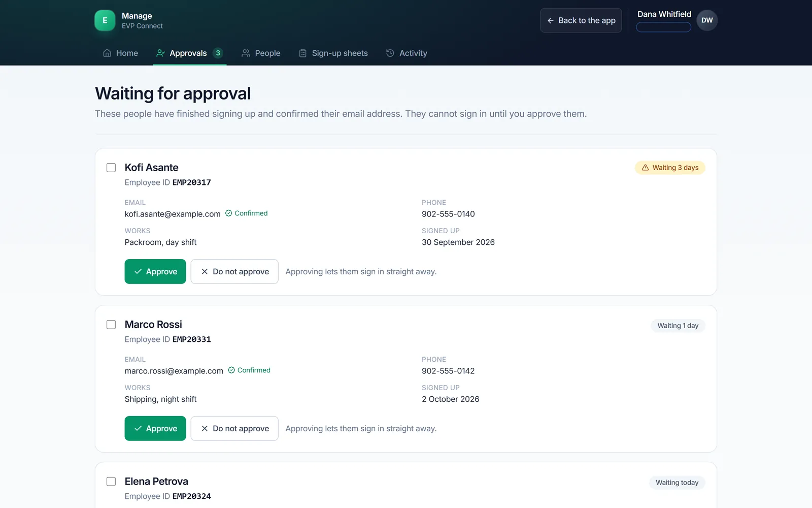Decline Kofi Asante with Do not approve

coord(234,272)
